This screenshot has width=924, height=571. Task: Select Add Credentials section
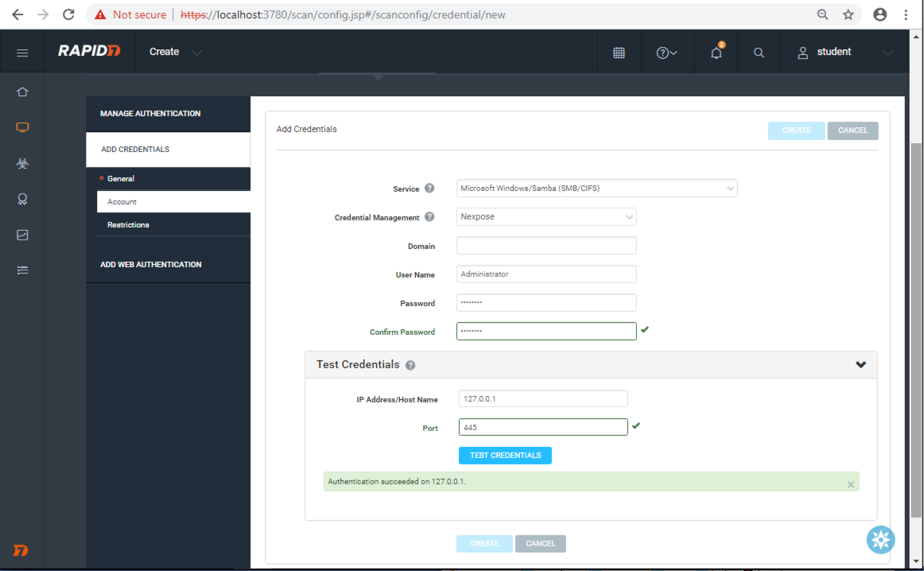[x=168, y=150]
